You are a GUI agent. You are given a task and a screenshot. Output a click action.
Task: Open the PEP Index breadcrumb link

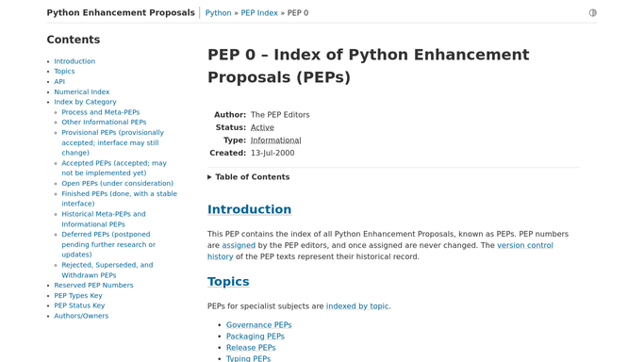pyautogui.click(x=259, y=12)
